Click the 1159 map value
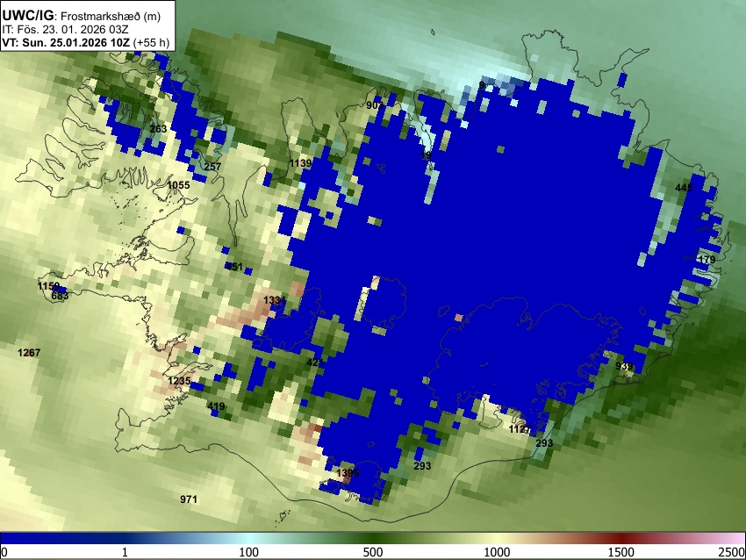Image resolution: width=746 pixels, height=560 pixels. [48, 286]
